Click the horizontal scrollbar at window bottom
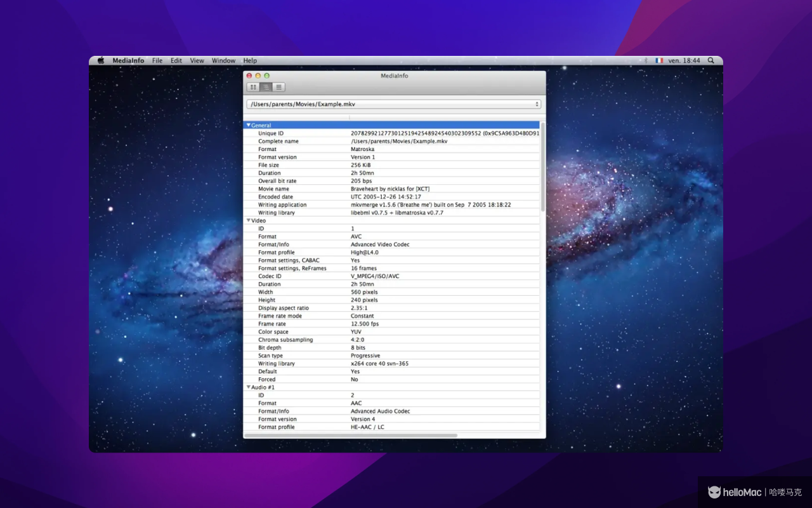Screen dimensions: 812x508 (x=351, y=436)
